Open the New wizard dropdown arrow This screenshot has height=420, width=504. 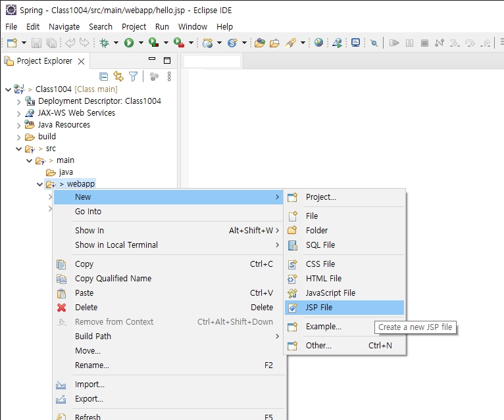24,43
